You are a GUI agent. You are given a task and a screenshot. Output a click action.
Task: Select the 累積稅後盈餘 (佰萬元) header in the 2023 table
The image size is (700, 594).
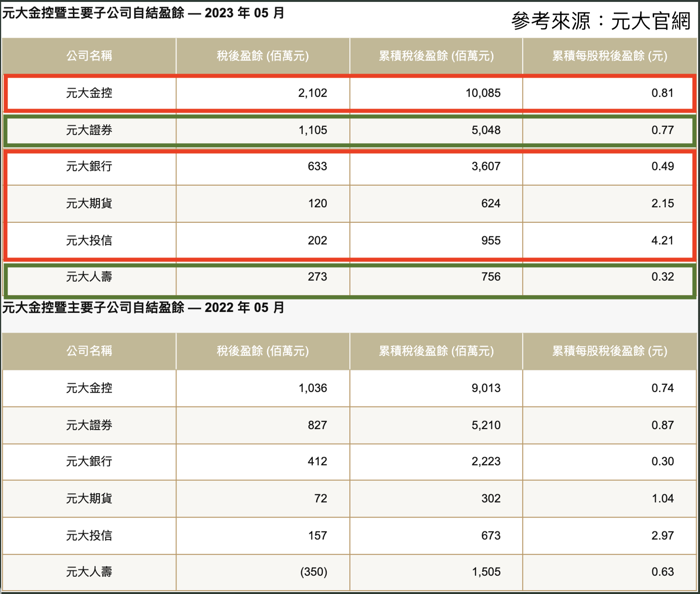pos(436,56)
